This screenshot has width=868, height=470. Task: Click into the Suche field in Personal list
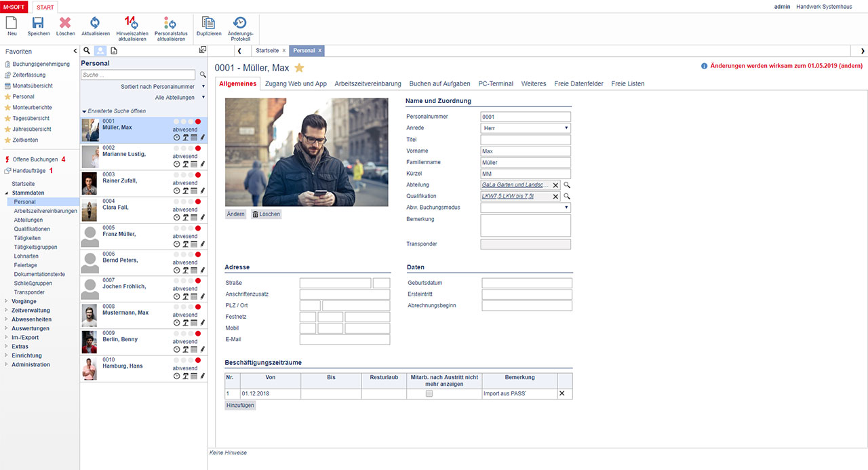pos(139,75)
